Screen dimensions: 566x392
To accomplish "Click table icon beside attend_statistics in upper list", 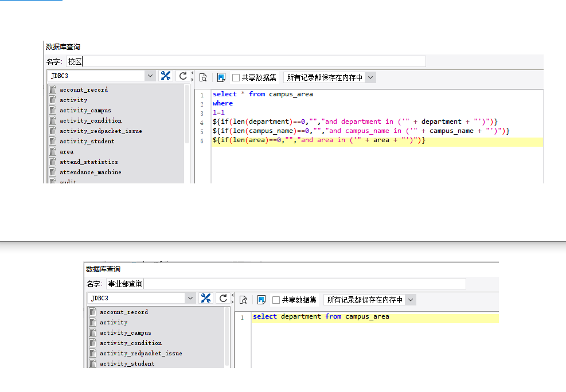I will [53, 162].
